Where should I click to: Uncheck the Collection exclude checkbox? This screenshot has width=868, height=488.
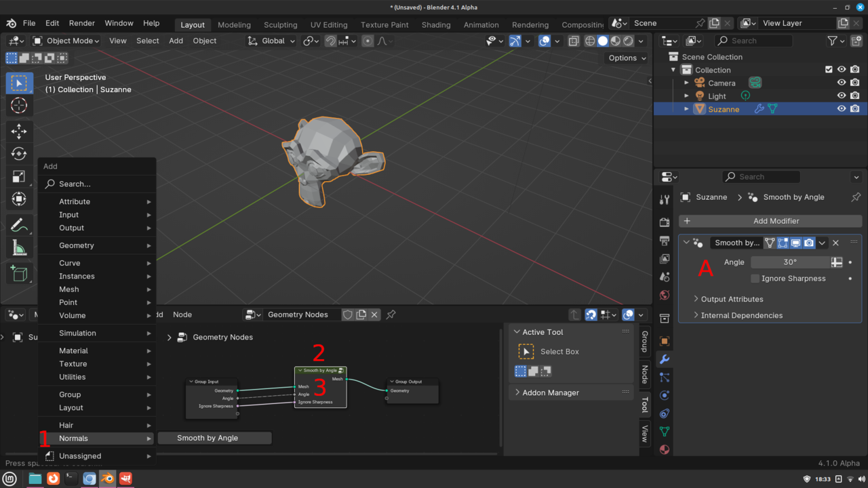pos(829,70)
